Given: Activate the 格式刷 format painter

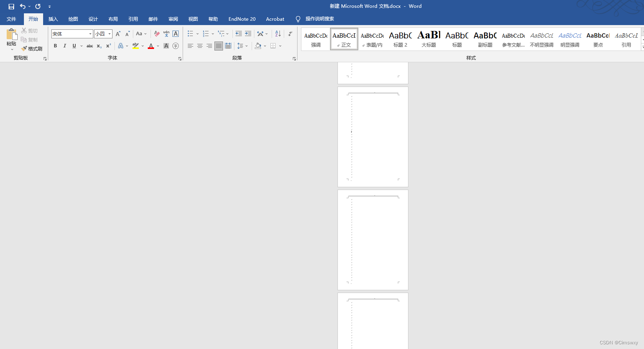Looking at the screenshot, I should click(32, 49).
